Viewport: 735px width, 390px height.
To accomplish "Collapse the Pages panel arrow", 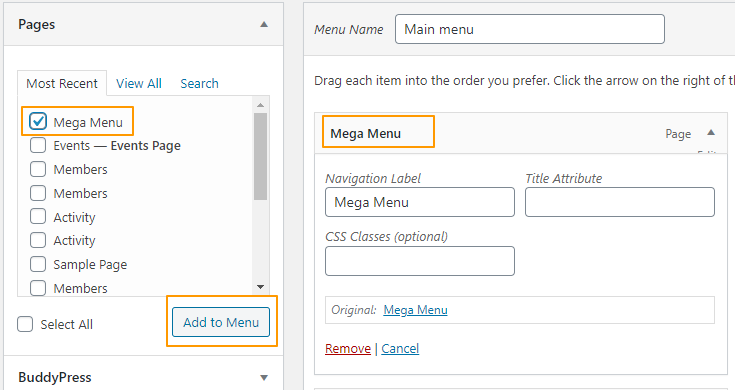I will pos(264,24).
